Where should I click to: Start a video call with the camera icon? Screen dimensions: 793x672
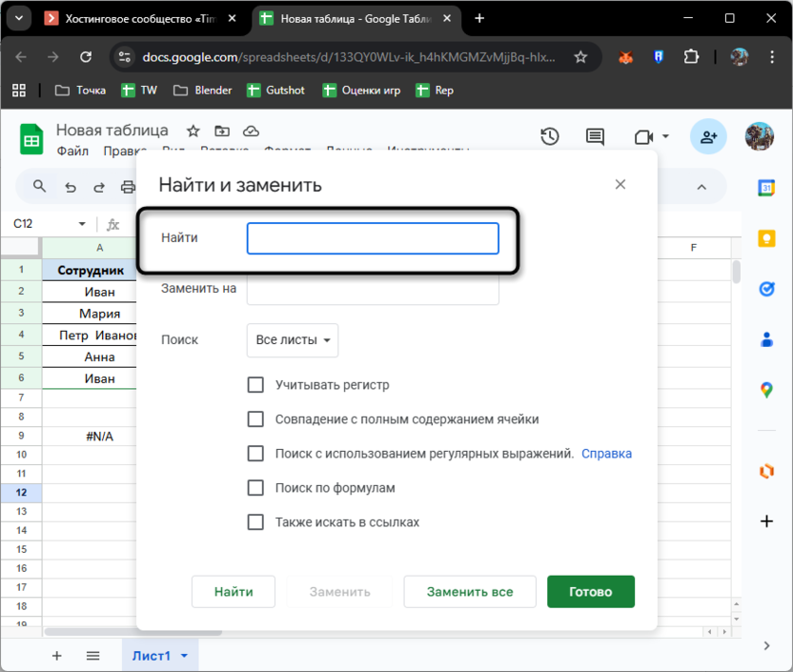(644, 136)
